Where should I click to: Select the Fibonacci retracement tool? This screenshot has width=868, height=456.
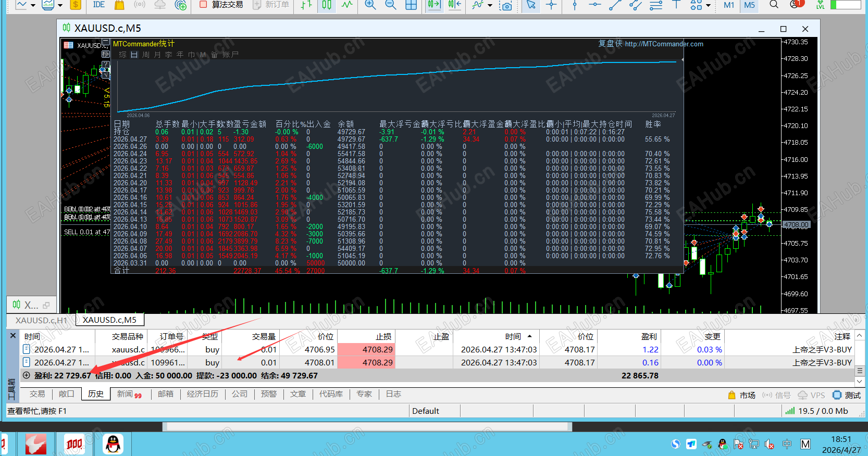point(656,5)
